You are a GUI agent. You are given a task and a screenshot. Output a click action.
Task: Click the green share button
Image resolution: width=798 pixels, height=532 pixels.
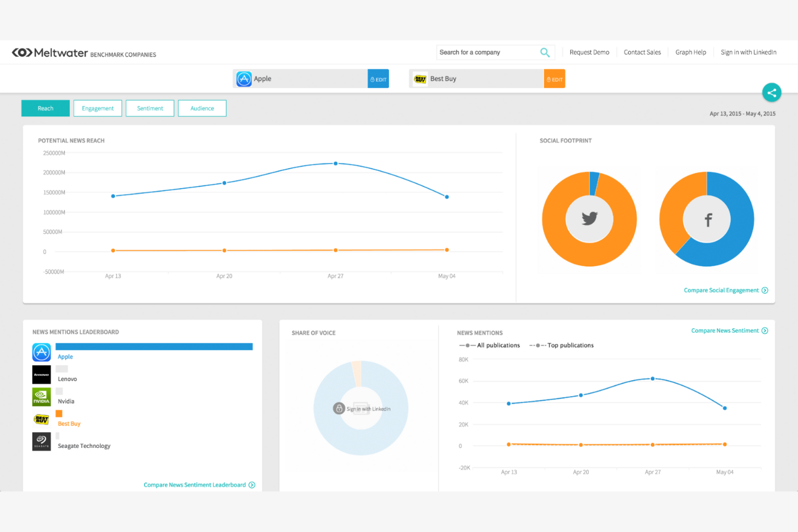(x=772, y=92)
